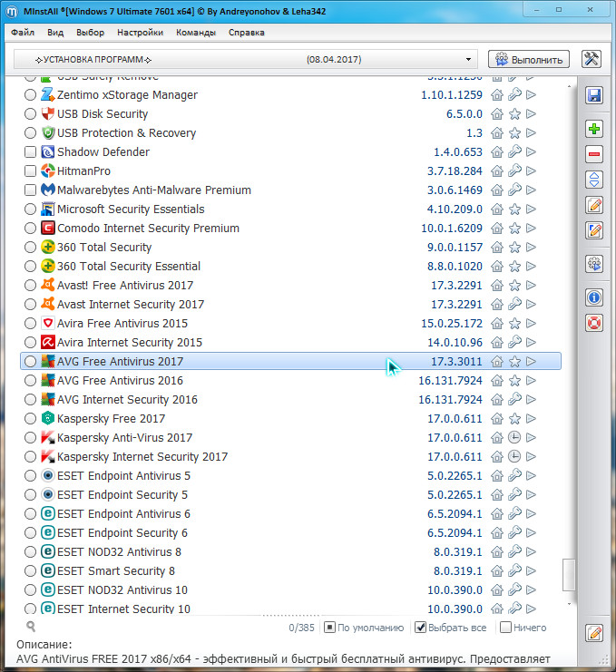Click the save (floppy disk) sidebar icon
The width and height of the screenshot is (616, 672).
tap(593, 95)
